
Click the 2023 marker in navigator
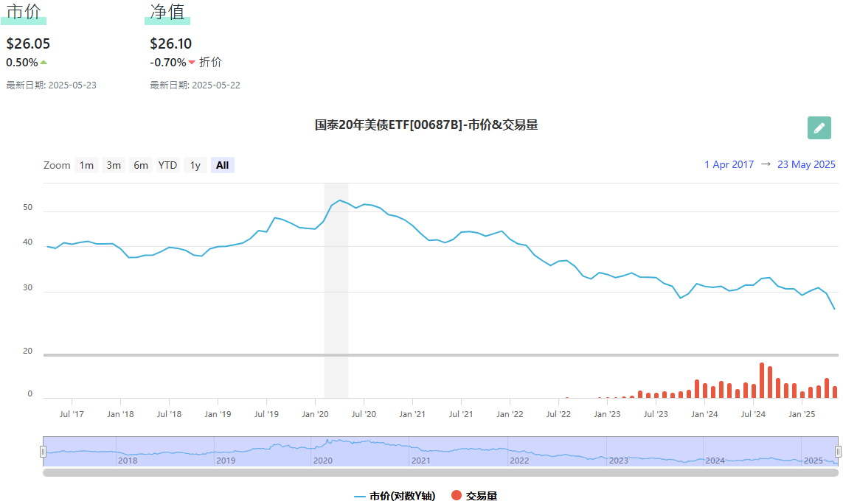(619, 461)
